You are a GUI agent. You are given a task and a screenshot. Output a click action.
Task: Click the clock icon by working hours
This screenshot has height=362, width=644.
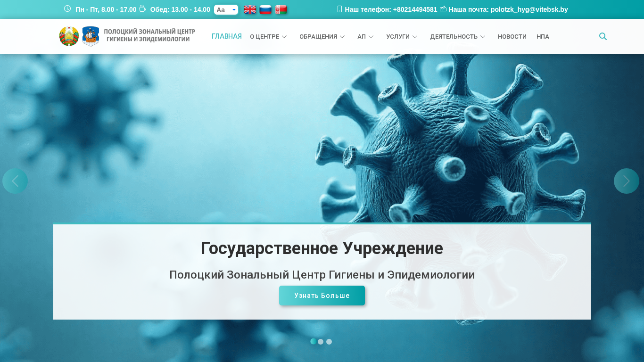tap(67, 8)
